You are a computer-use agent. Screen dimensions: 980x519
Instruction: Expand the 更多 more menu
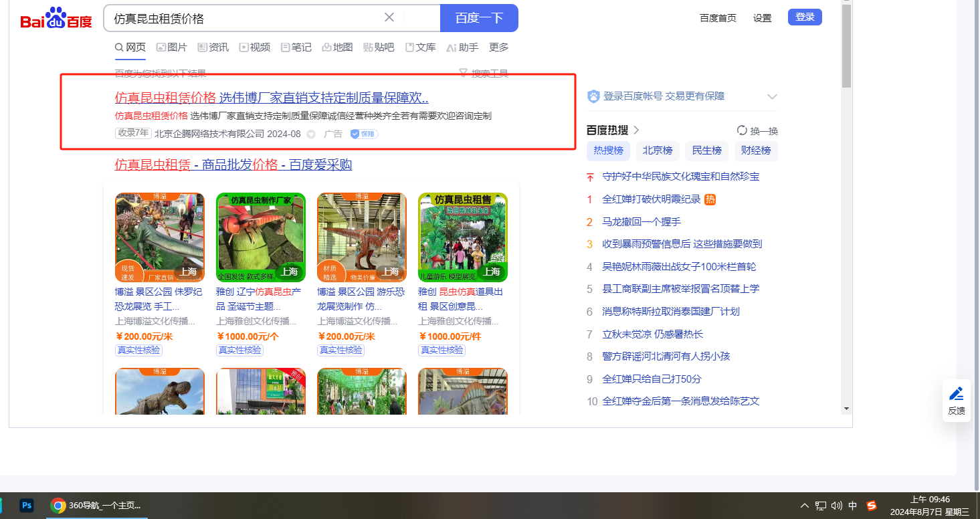coord(499,47)
